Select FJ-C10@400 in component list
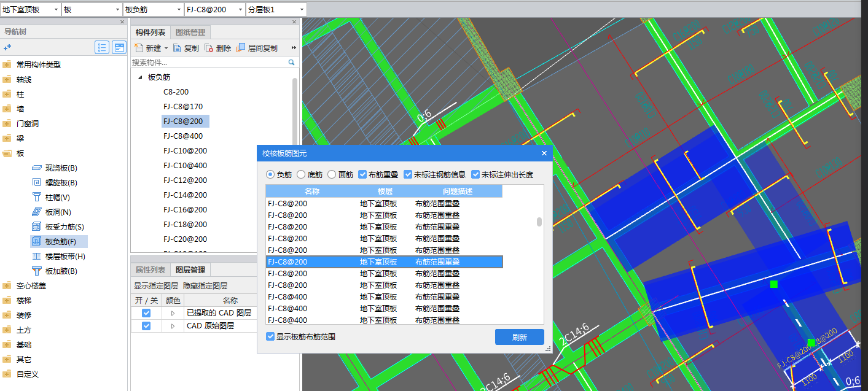This screenshot has width=868, height=391. point(185,165)
